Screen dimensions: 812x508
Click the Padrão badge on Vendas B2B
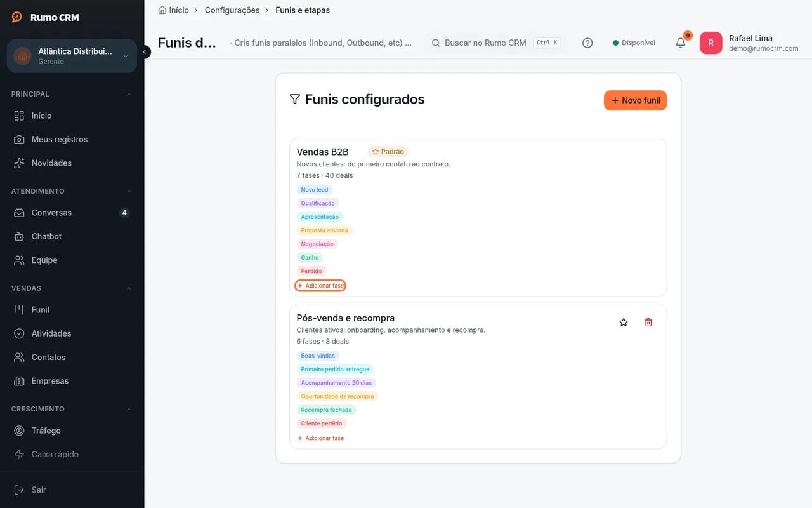(388, 152)
